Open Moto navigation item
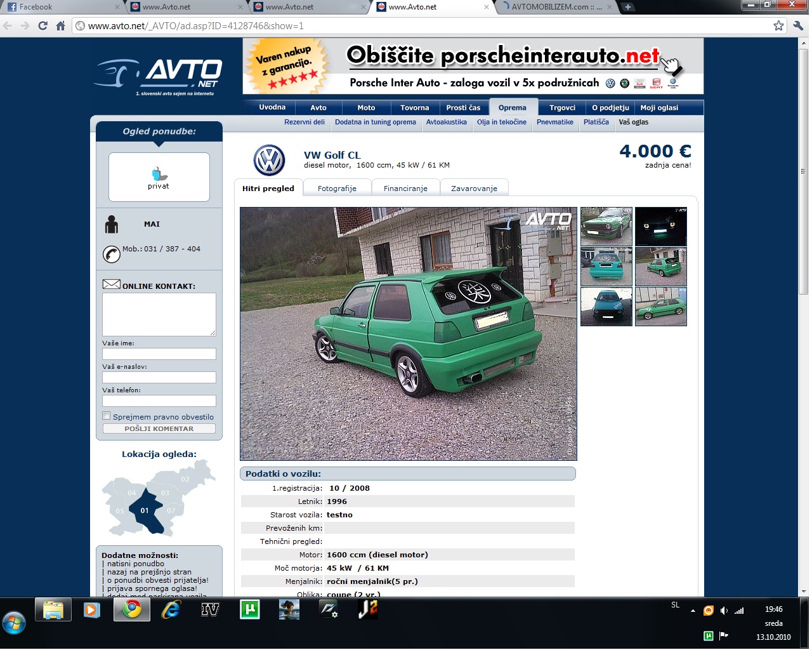The image size is (812, 650). [x=366, y=108]
